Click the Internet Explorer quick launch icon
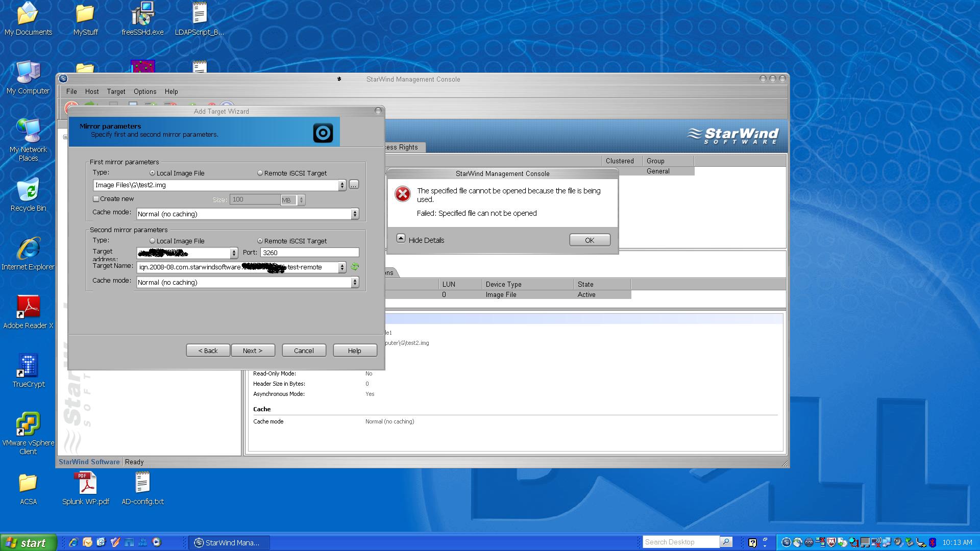The image size is (980, 551). coord(73,542)
